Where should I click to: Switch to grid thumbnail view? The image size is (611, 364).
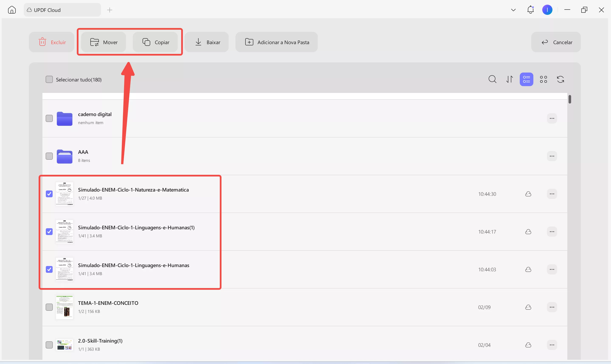(x=543, y=79)
